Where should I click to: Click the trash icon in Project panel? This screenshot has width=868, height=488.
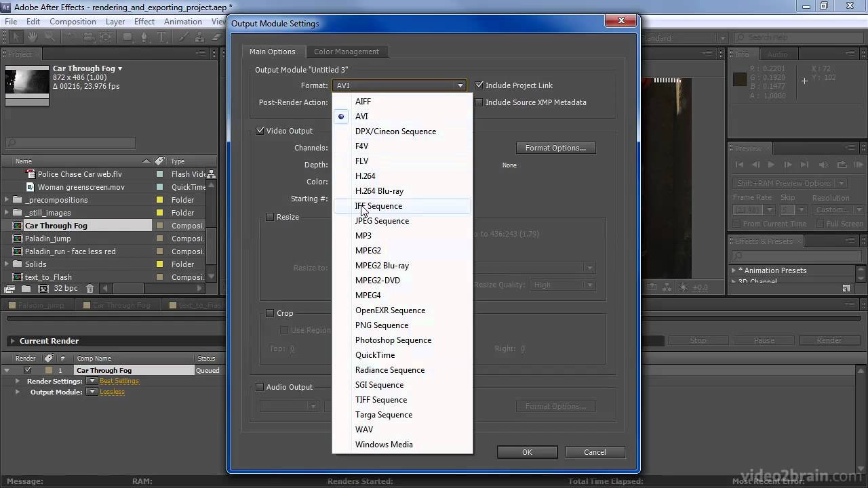[x=90, y=289]
